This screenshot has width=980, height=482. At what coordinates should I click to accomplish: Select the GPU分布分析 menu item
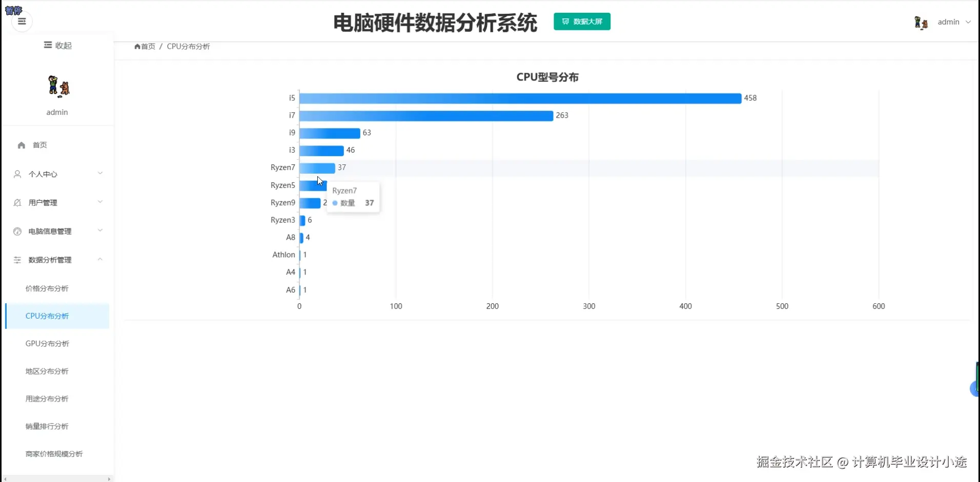click(x=47, y=343)
